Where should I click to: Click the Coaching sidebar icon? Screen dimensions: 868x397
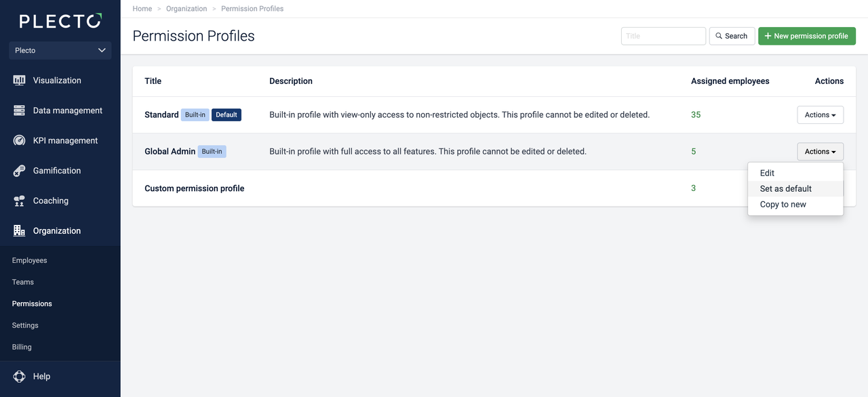coord(19,201)
